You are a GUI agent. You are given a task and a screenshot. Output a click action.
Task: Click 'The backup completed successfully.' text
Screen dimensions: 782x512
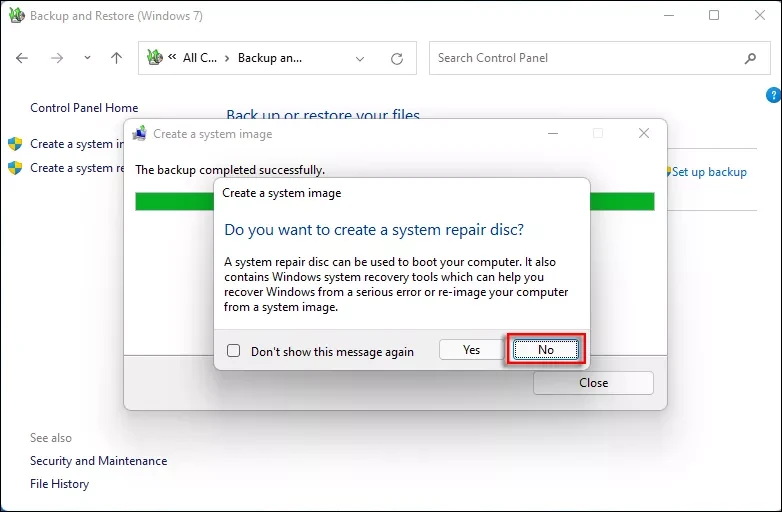[x=230, y=170]
